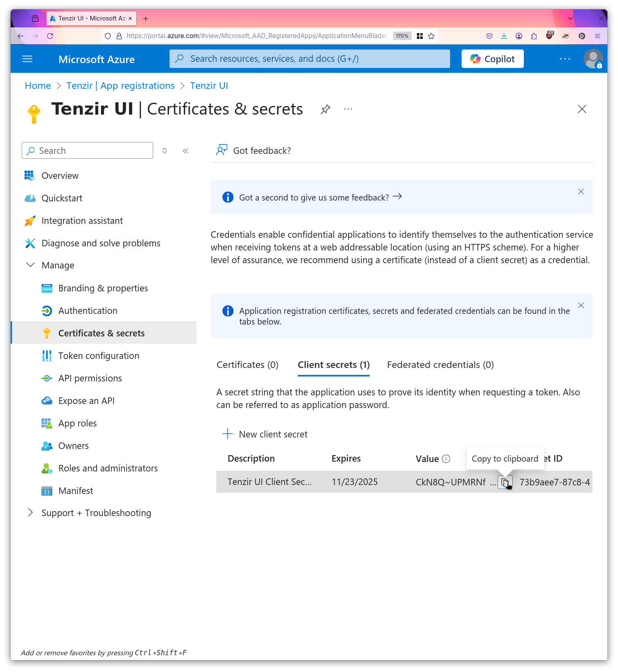Open the blade's more options ellipsis
618x672 pixels.
point(348,109)
